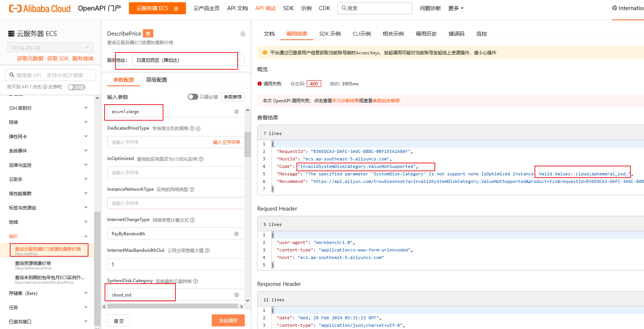This screenshot has height=329, width=644.
Task: Click the 输入空字符串 link in DedicatedHostType
Action: click(x=227, y=142)
